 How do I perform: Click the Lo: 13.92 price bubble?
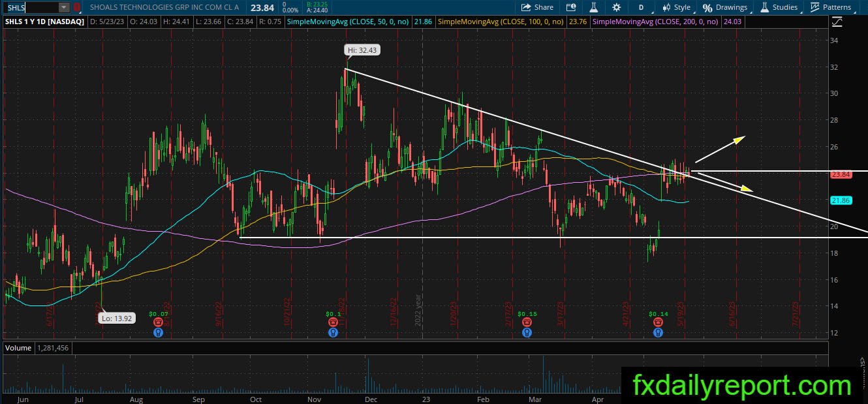click(116, 319)
